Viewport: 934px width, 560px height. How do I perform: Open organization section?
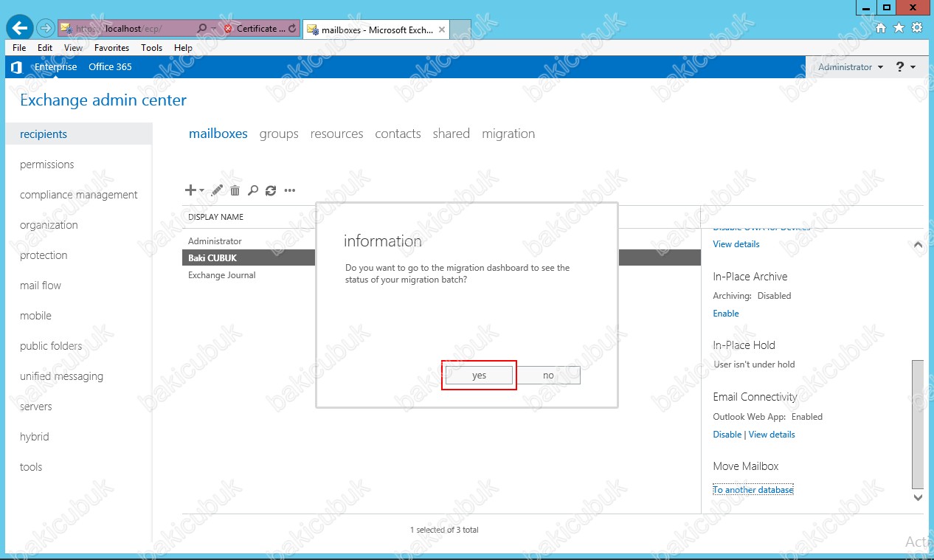coord(49,225)
